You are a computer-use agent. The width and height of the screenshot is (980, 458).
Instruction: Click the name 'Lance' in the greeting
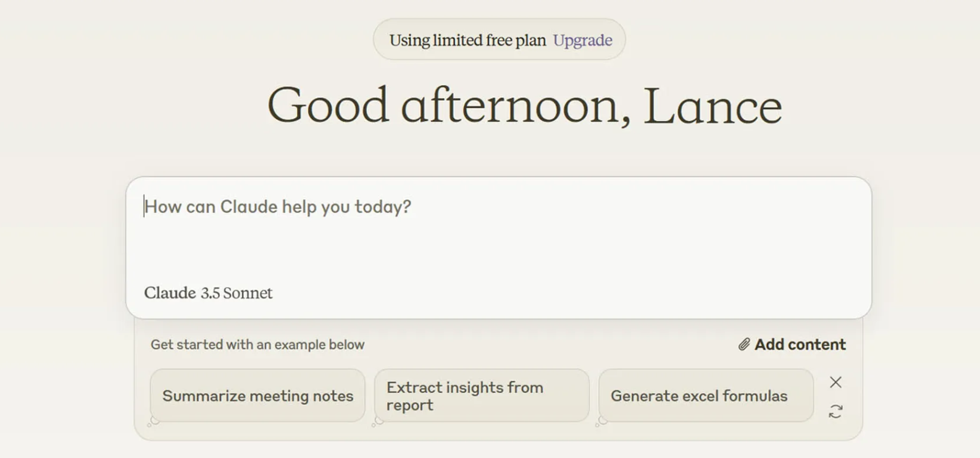pos(713,106)
